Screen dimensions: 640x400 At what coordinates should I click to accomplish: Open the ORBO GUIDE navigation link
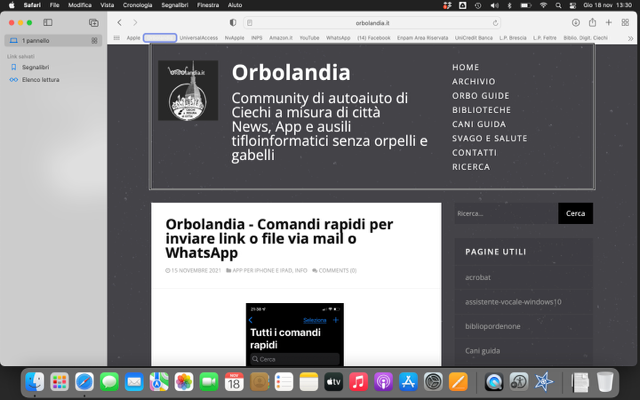480,96
